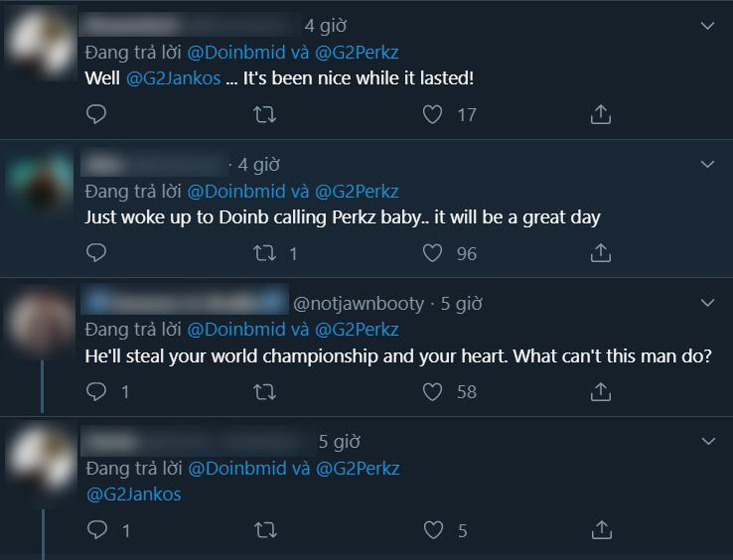Share the last tweet mentioning only @G2Jankos

click(x=602, y=530)
